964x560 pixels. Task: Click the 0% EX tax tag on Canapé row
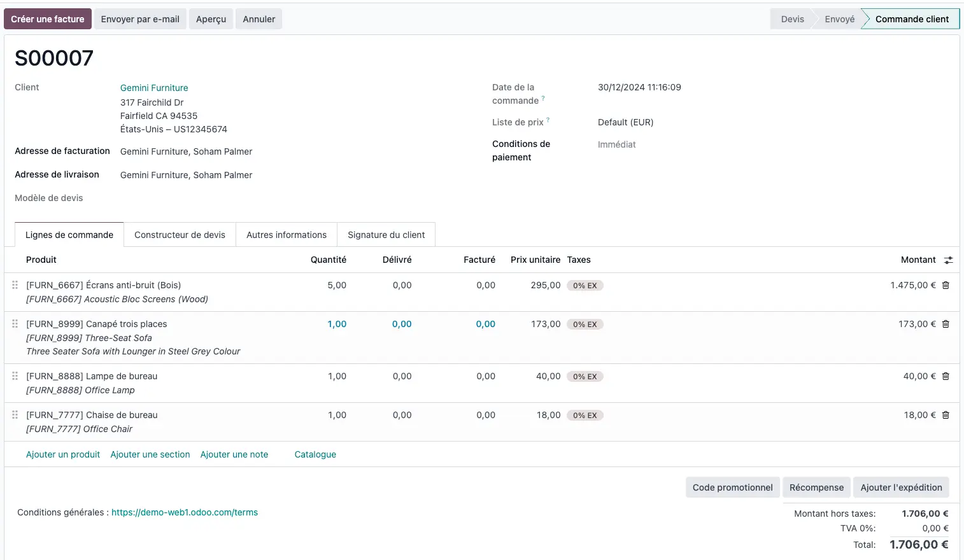[x=585, y=325]
